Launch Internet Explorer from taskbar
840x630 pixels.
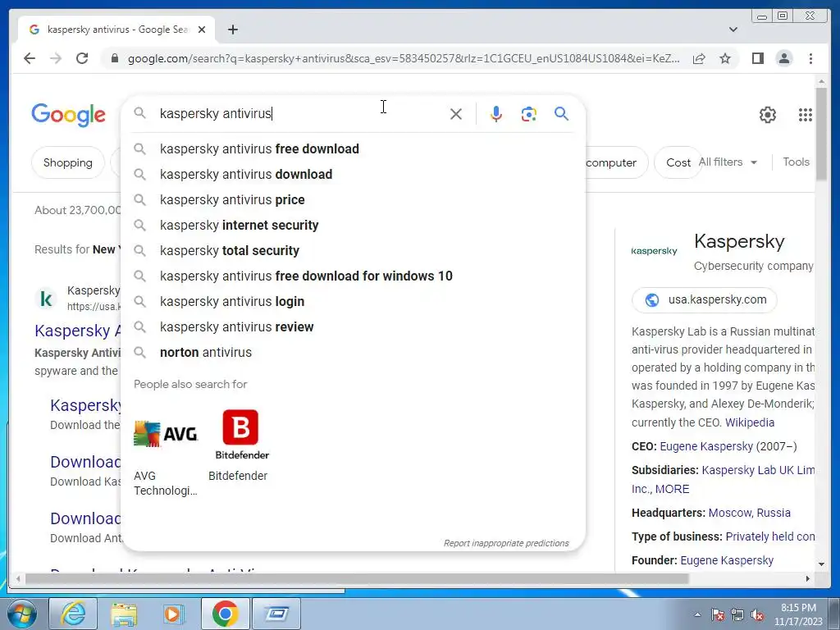[x=73, y=614]
